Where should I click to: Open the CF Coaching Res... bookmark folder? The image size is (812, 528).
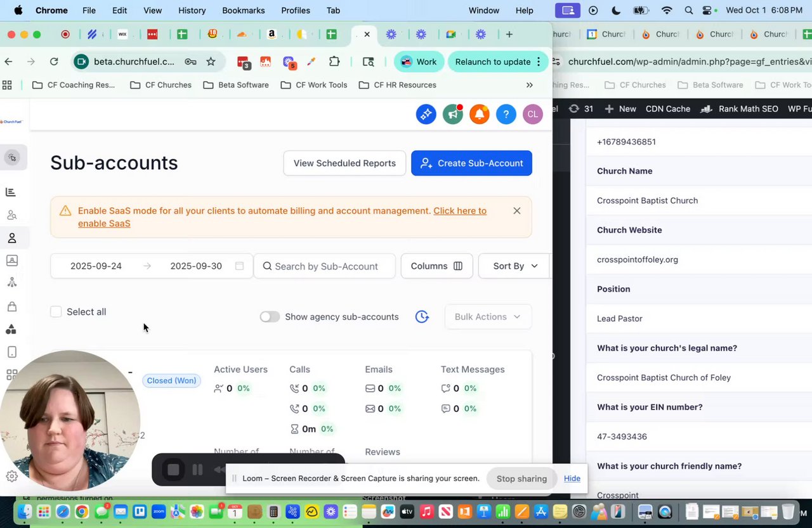(73, 85)
